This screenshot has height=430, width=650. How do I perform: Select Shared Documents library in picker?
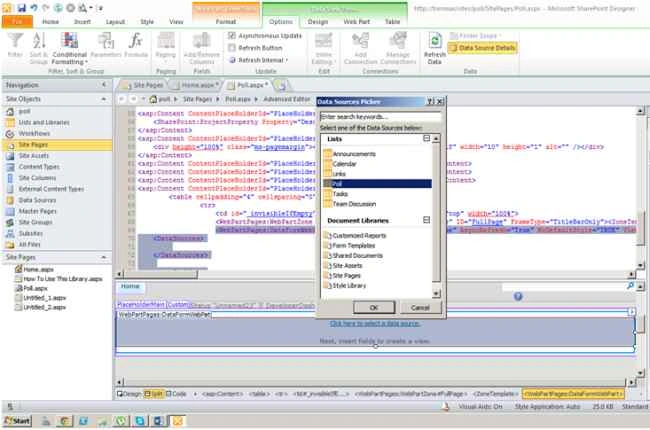(x=357, y=255)
